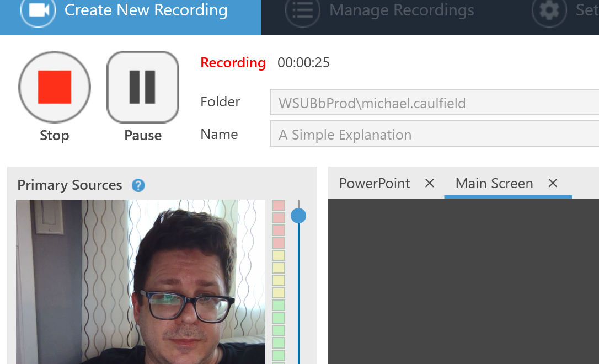Open the Primary Sources help icon
The height and width of the screenshot is (364, 599).
click(138, 185)
